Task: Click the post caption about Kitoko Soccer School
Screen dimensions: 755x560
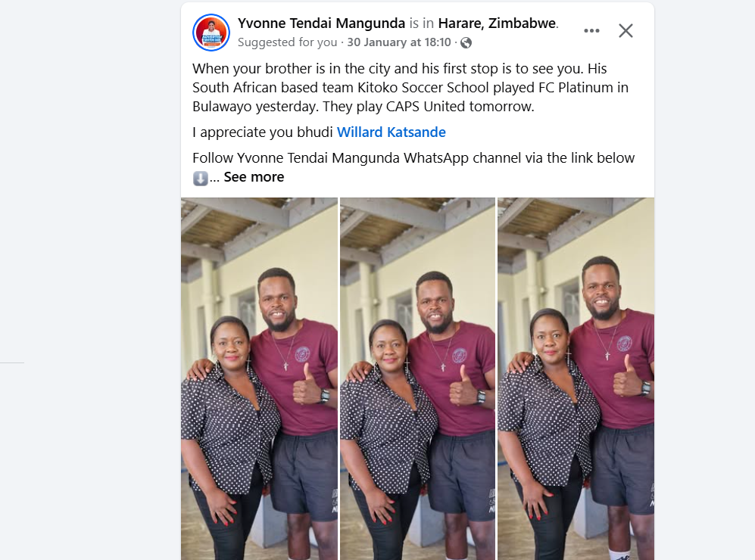Action: click(x=410, y=88)
